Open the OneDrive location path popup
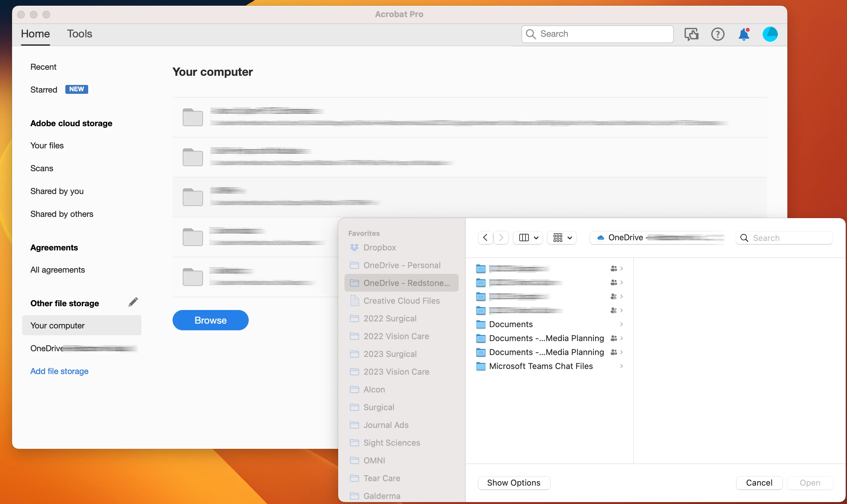Screen dimensions: 847x504 tap(657, 238)
